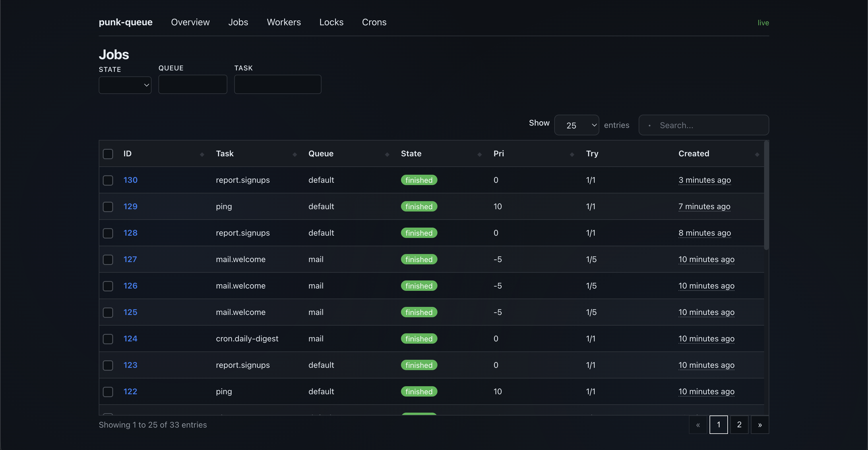Go to pagination page 2

(x=739, y=424)
